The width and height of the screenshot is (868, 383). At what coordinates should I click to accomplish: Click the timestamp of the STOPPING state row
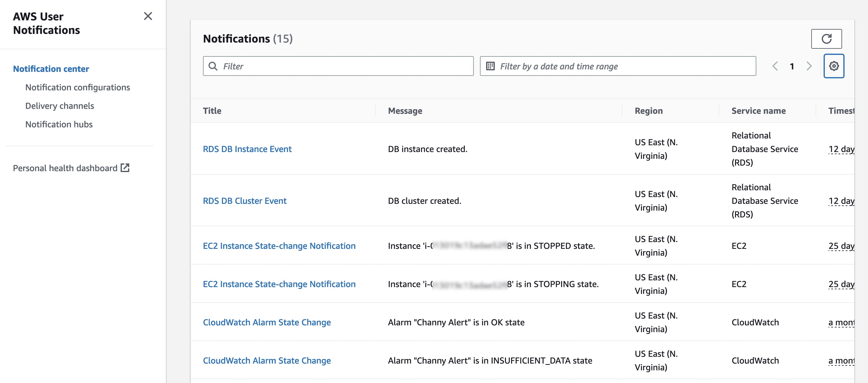(841, 284)
